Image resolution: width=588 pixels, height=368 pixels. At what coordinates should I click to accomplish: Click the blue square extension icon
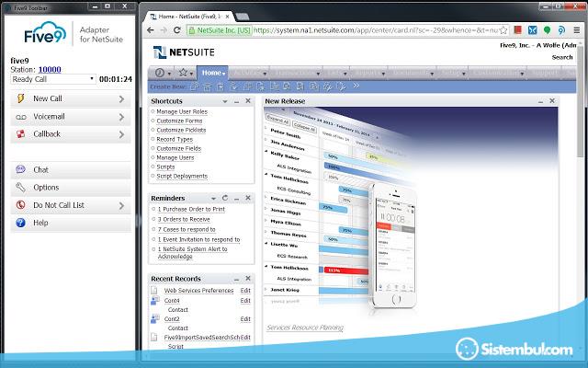pyautogui.click(x=533, y=30)
